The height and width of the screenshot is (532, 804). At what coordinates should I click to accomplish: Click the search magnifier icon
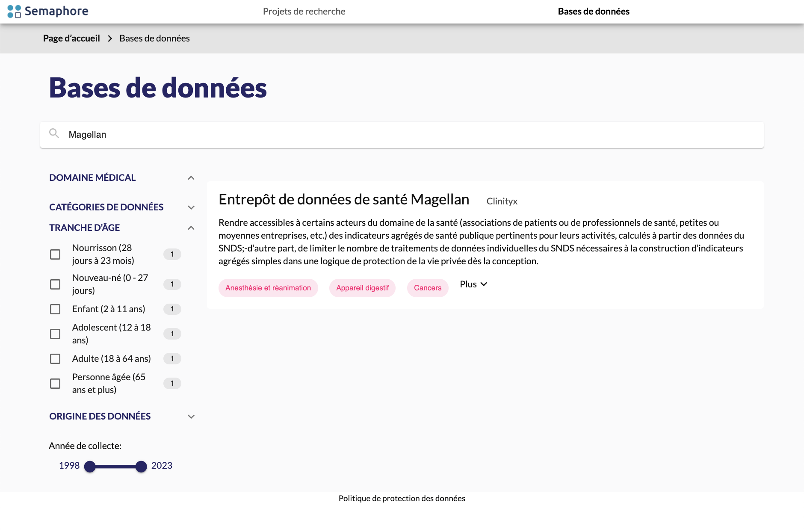54,133
